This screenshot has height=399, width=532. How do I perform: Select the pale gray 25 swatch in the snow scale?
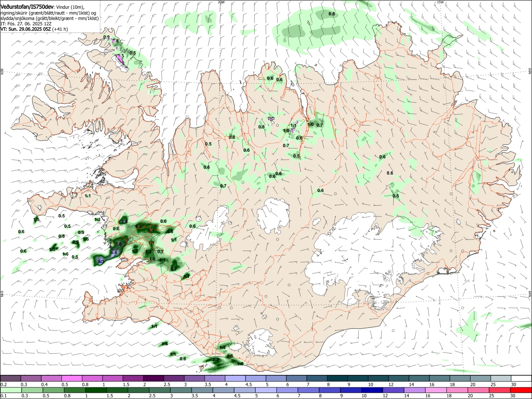(501, 379)
